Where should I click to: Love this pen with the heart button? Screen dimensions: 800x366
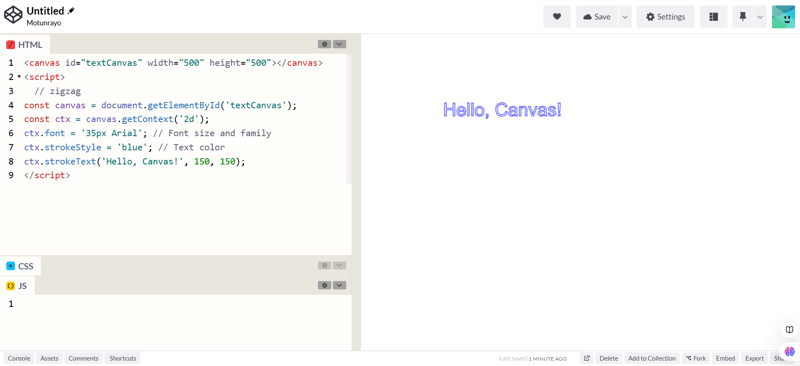click(x=557, y=17)
